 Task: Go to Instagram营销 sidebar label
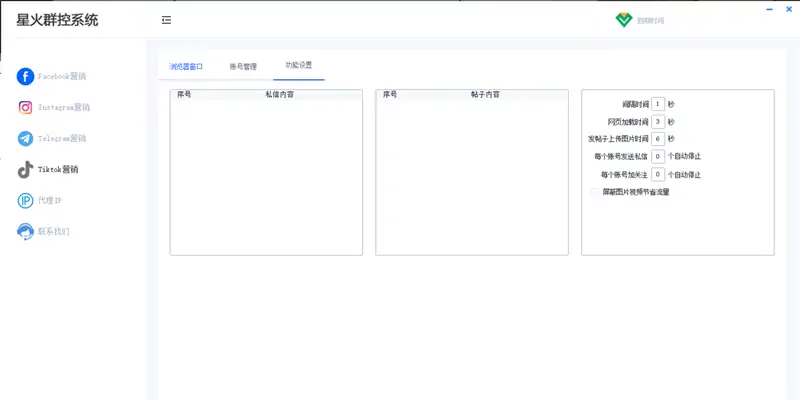click(64, 108)
